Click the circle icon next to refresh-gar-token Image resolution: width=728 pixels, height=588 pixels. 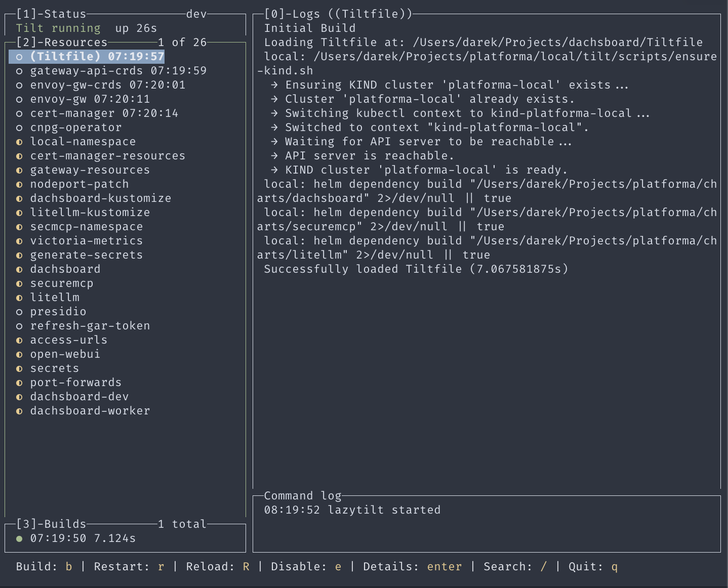coord(19,326)
